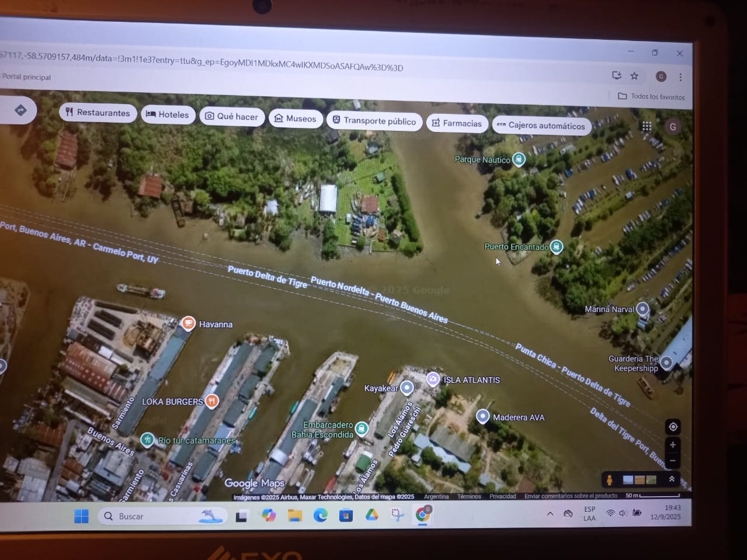Select the Hoteles category chip
747x560 pixels.
point(168,115)
